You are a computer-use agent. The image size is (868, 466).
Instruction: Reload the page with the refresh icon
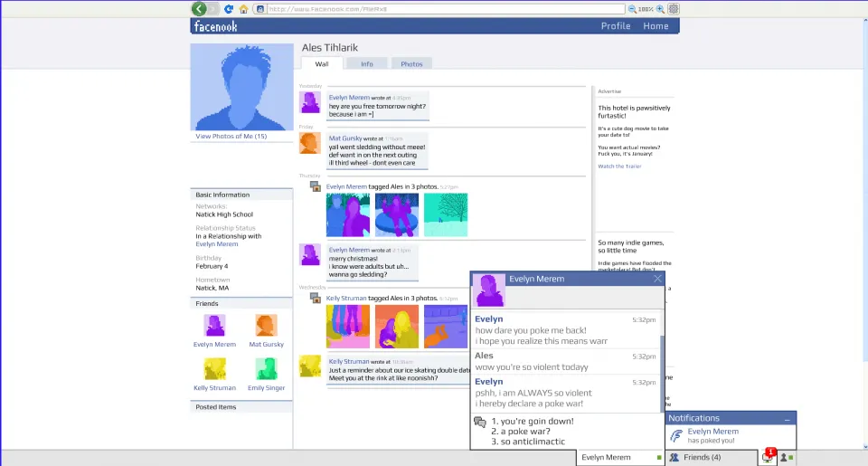point(228,9)
